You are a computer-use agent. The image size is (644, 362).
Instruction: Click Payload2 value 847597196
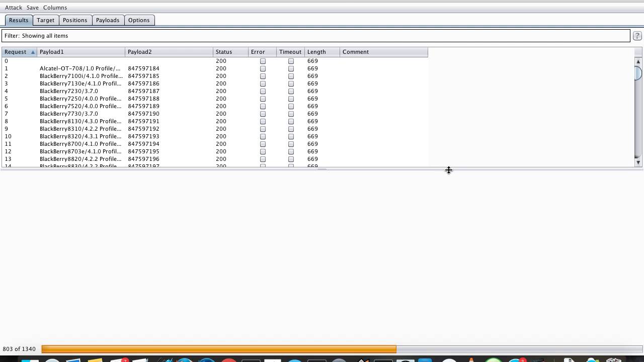click(143, 159)
